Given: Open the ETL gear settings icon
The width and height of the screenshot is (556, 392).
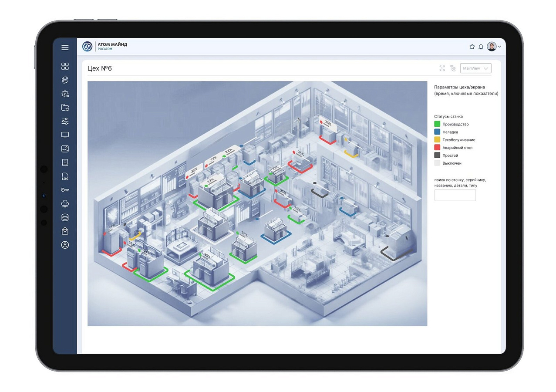Looking at the screenshot, I should tap(65, 94).
